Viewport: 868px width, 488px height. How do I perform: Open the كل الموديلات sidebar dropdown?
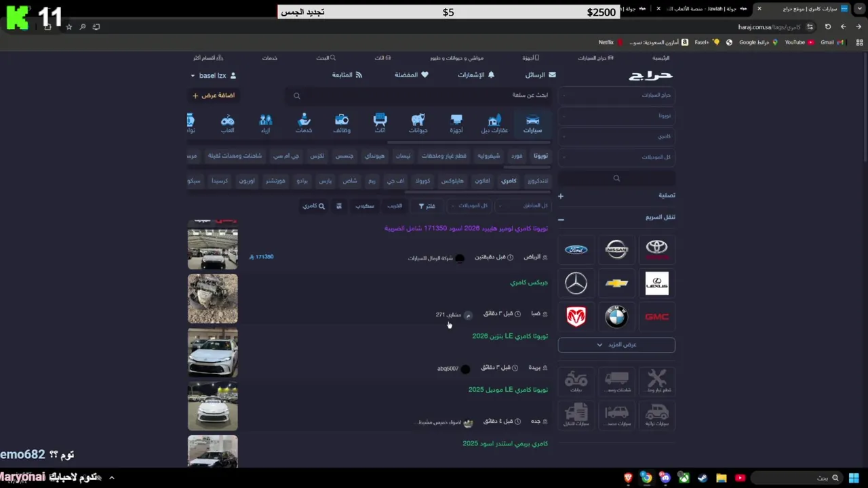(x=616, y=157)
